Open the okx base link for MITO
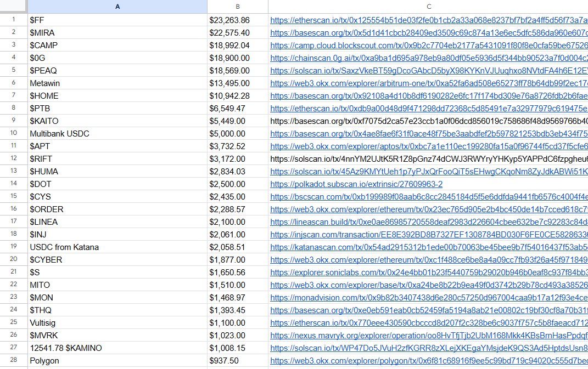The width and height of the screenshot is (588, 369). pyautogui.click(x=429, y=285)
